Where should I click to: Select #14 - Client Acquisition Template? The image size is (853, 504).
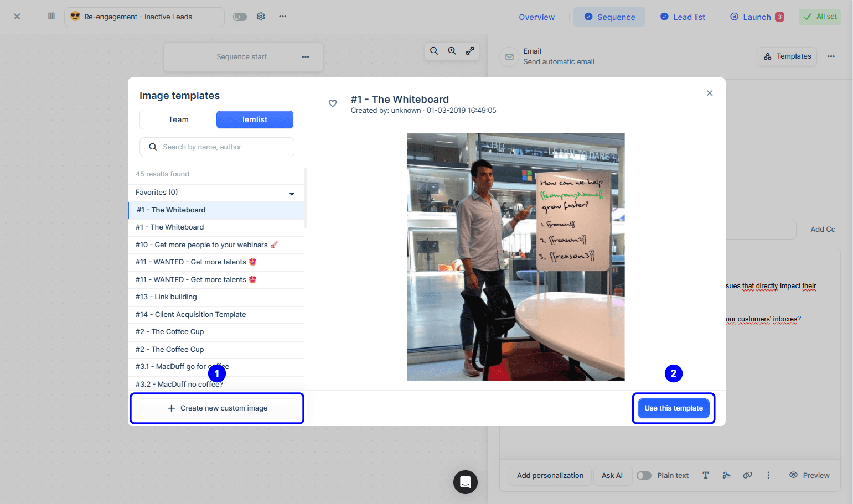[x=216, y=315]
